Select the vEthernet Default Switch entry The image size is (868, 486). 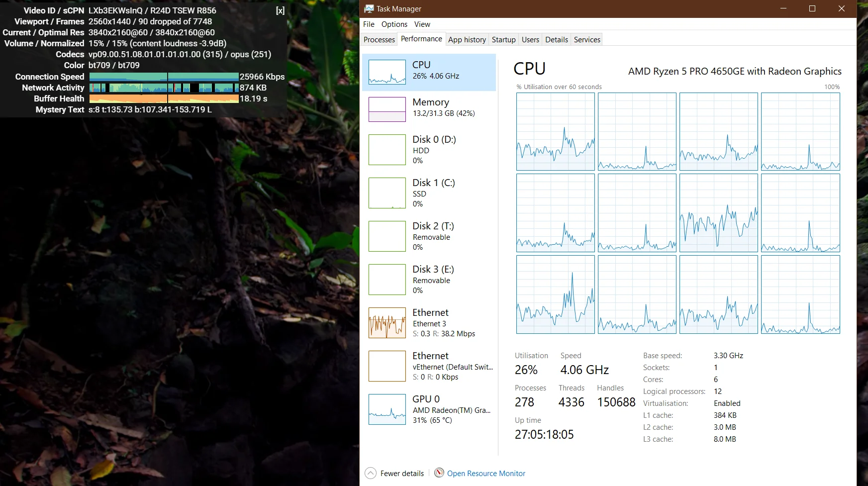429,366
